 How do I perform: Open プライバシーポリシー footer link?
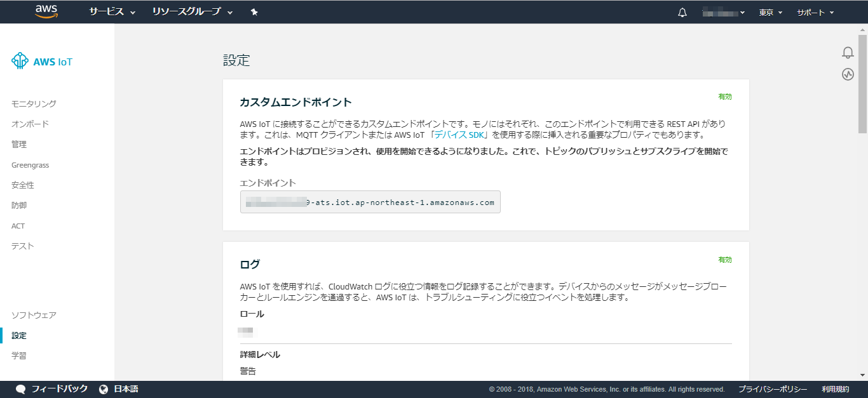tap(773, 389)
